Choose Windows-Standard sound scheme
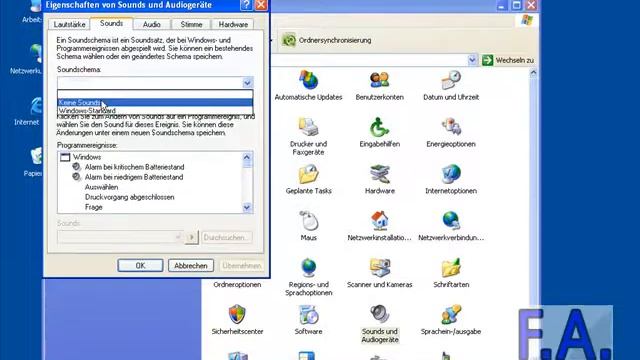 (x=155, y=111)
